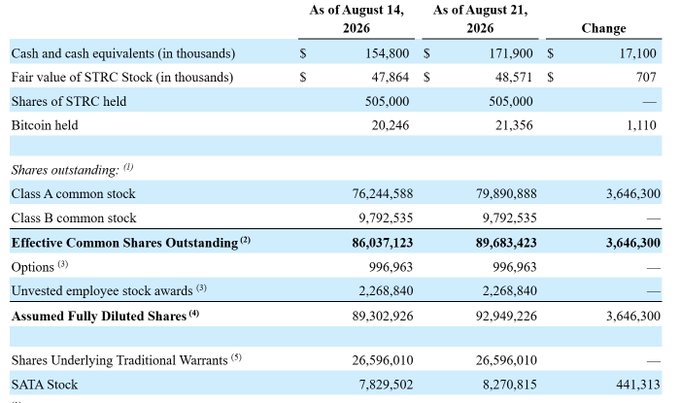The height and width of the screenshot is (403, 680).
Task: Click the fair value 48,571
Action: pyautogui.click(x=514, y=77)
